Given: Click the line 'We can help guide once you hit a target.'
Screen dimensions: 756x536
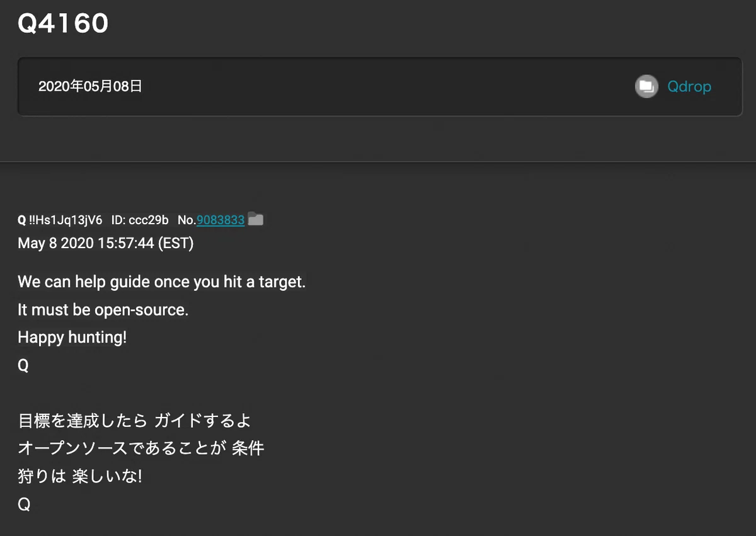Looking at the screenshot, I should 162,282.
